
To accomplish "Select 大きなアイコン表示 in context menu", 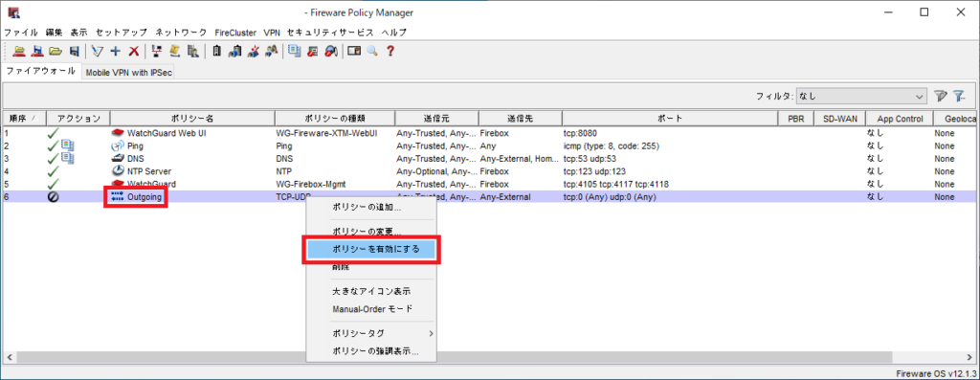I will tap(371, 291).
